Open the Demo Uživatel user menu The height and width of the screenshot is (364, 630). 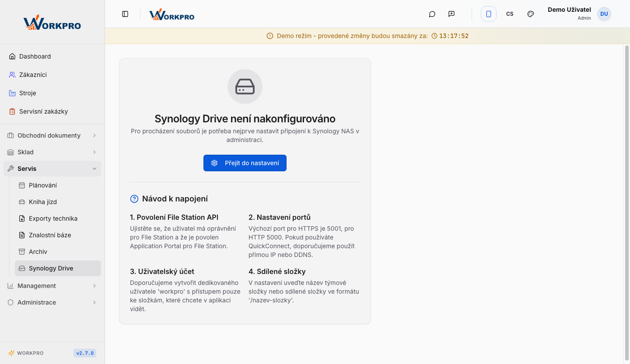tap(579, 14)
